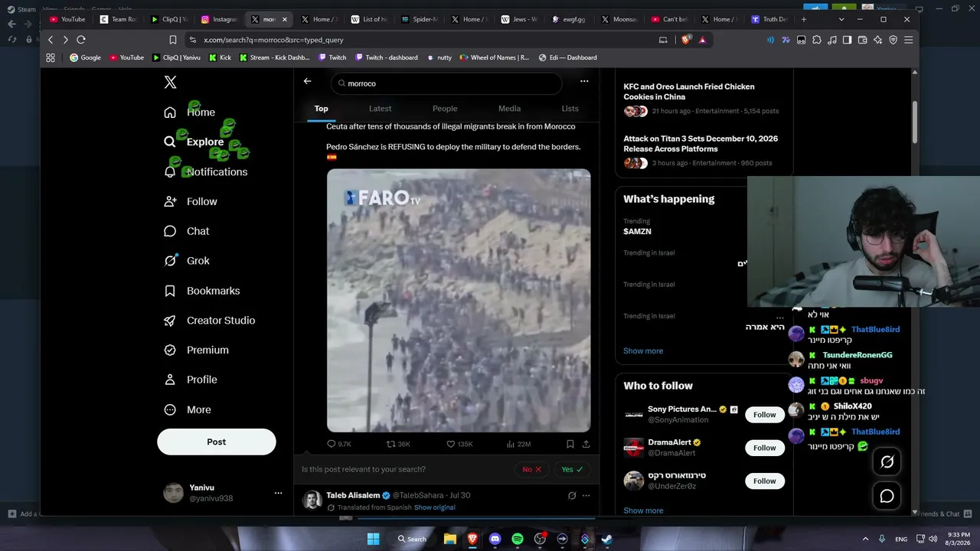Open the Windows Start menu
980x551 pixels.
point(373,539)
